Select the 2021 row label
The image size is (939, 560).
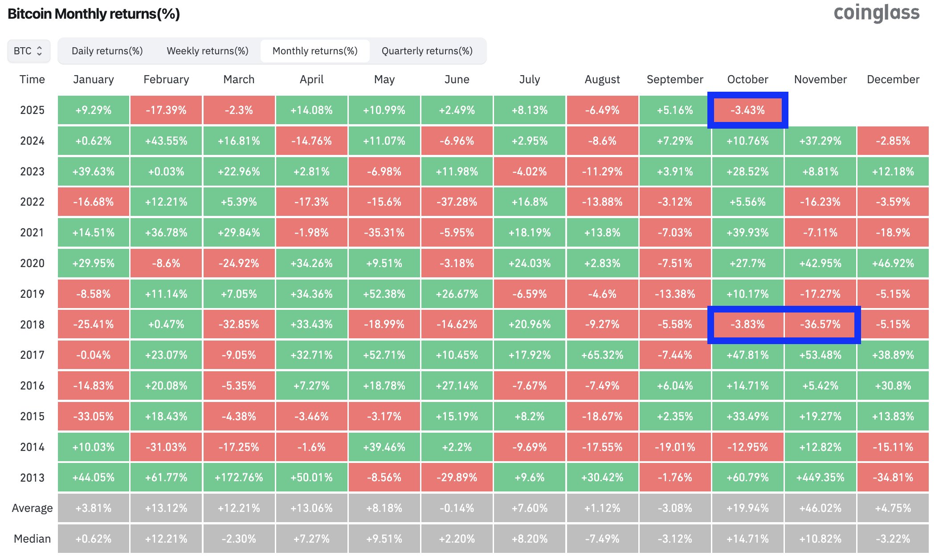pyautogui.click(x=32, y=232)
